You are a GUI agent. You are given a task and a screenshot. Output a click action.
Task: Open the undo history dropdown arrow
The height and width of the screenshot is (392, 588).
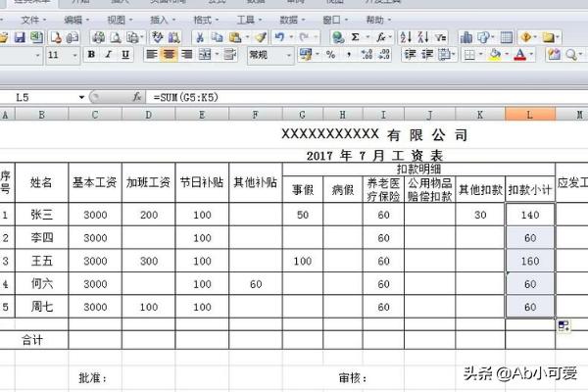pyautogui.click(x=291, y=37)
